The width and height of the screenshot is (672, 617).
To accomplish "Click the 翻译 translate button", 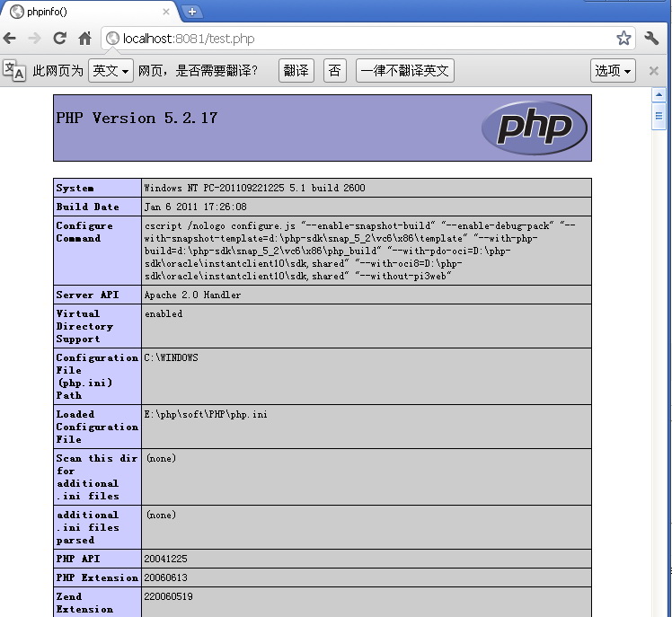I will point(296,70).
